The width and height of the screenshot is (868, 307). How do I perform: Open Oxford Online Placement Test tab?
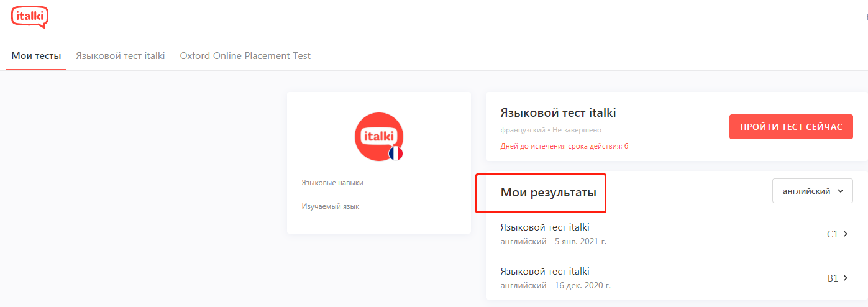click(x=245, y=56)
